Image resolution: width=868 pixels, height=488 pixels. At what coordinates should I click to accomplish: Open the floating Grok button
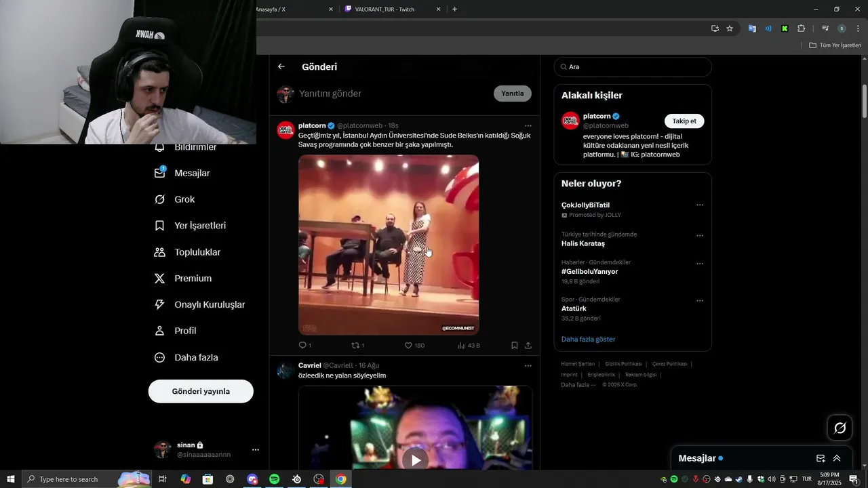click(840, 428)
